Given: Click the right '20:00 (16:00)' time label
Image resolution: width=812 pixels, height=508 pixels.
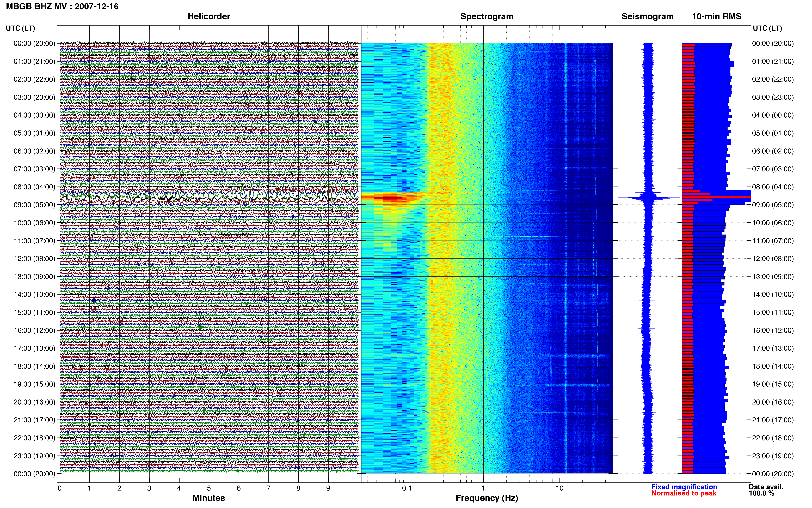Looking at the screenshot, I should point(773,402).
